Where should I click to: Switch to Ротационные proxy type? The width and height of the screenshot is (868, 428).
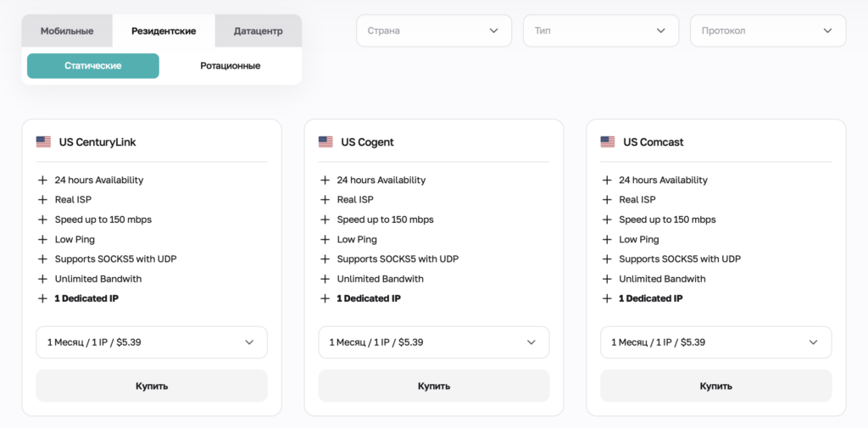pos(230,66)
